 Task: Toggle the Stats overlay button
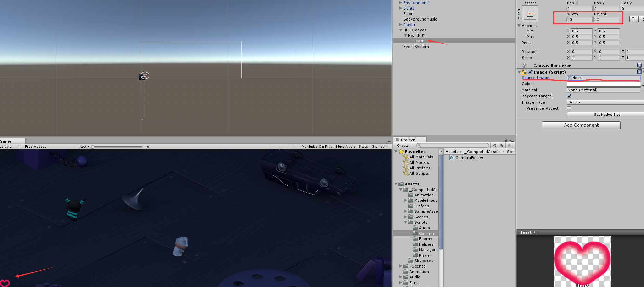coord(363,146)
